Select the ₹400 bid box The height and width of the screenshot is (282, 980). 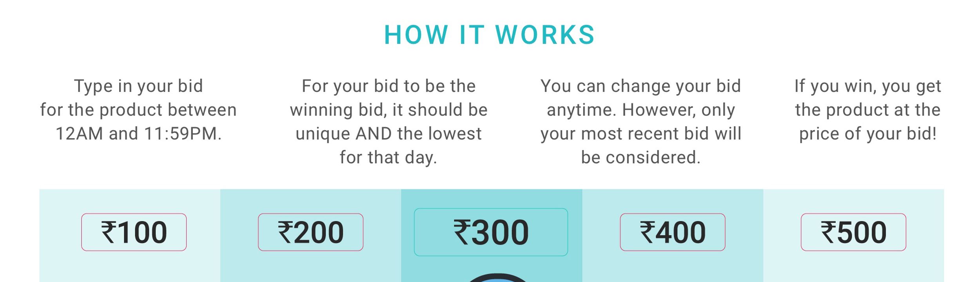point(673,232)
